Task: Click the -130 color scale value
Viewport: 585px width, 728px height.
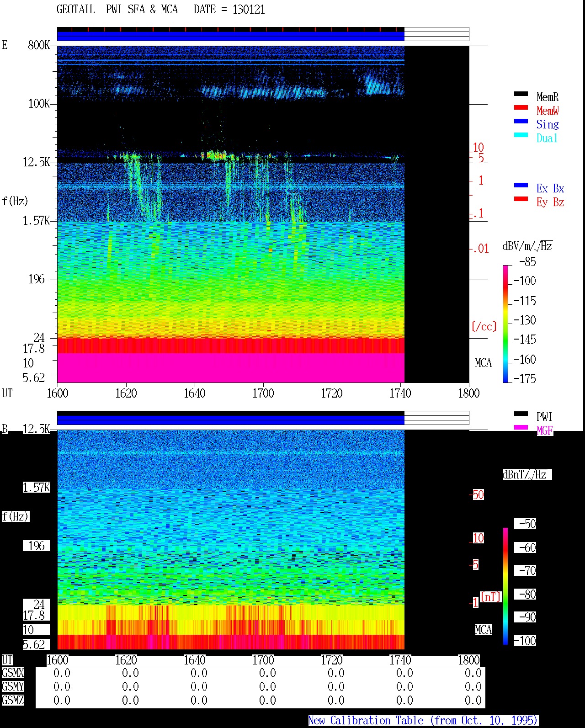Action: pos(525,320)
